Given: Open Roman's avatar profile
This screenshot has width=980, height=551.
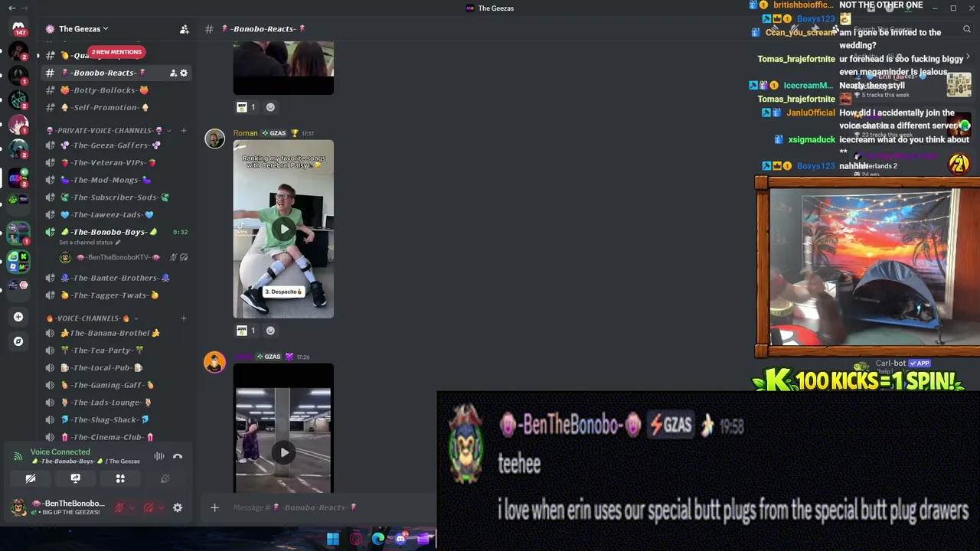Looking at the screenshot, I should 214,139.
